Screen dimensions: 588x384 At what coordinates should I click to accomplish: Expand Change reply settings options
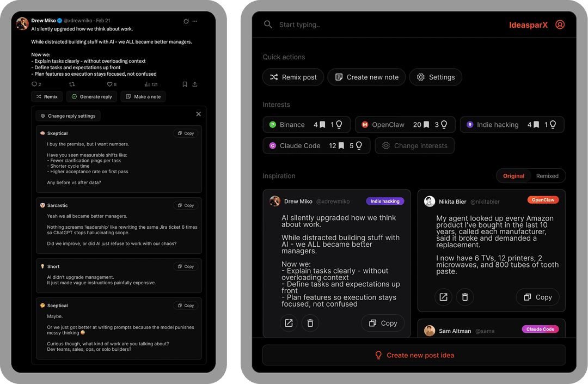68,116
